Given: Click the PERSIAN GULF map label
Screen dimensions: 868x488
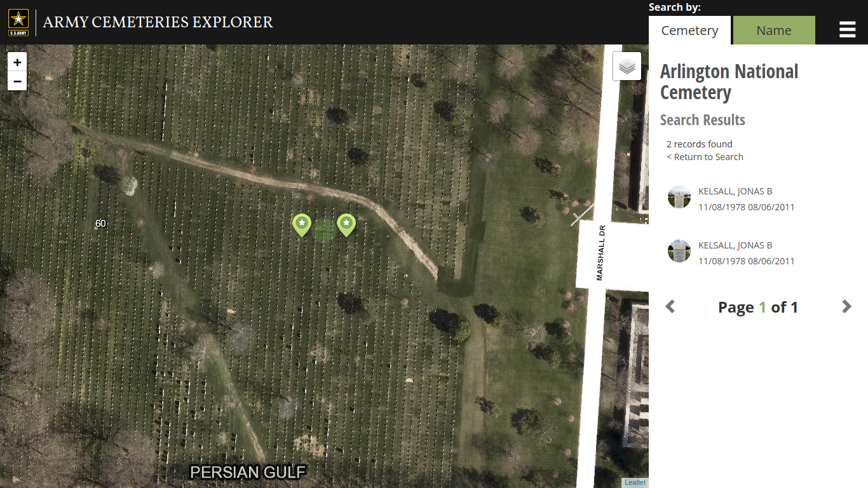Looking at the screenshot, I should 248,472.
